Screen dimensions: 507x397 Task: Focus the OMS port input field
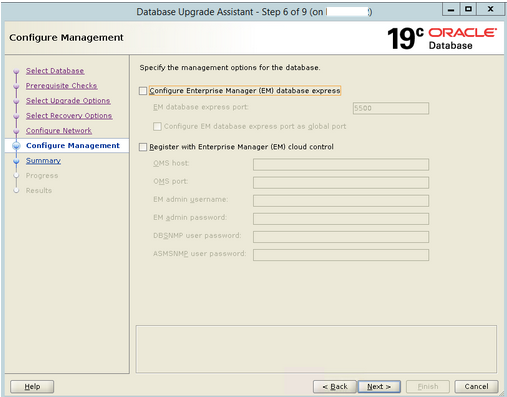click(341, 182)
